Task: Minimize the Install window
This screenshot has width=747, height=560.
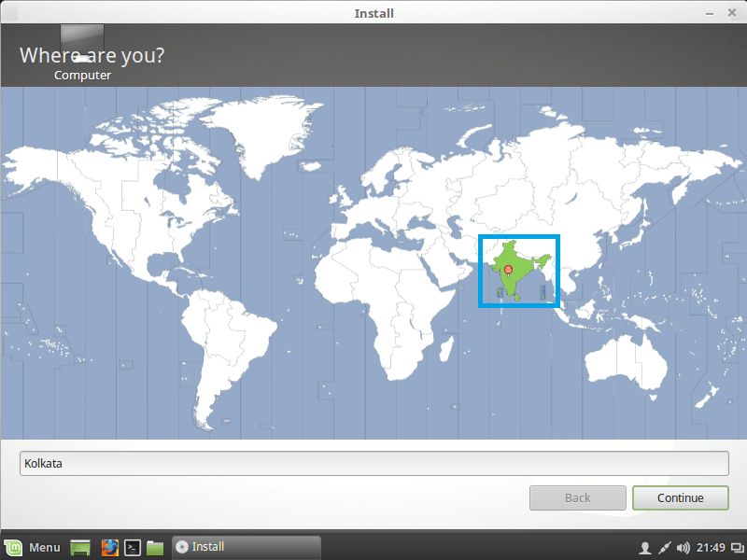Action: [x=710, y=14]
